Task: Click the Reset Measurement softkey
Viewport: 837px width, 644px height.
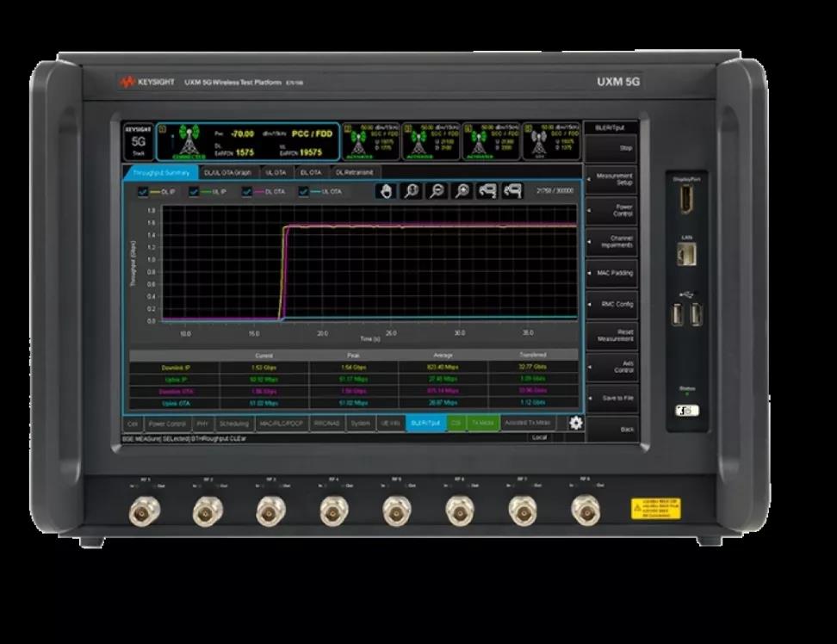Action: tap(611, 336)
